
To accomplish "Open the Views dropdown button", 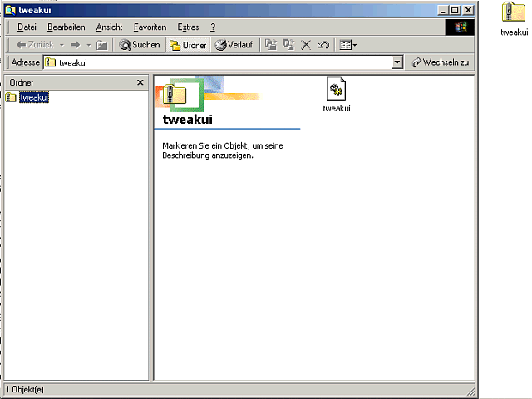I will coord(348,45).
